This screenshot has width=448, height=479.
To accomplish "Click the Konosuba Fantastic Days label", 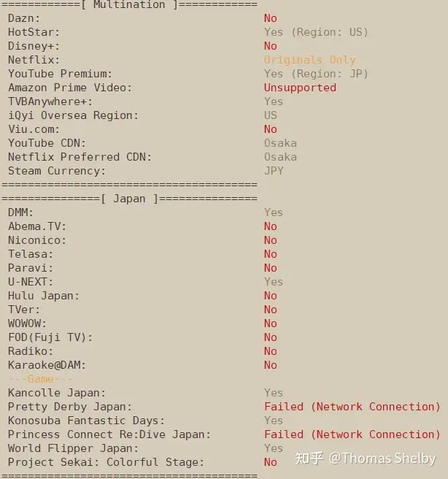I will (86, 421).
